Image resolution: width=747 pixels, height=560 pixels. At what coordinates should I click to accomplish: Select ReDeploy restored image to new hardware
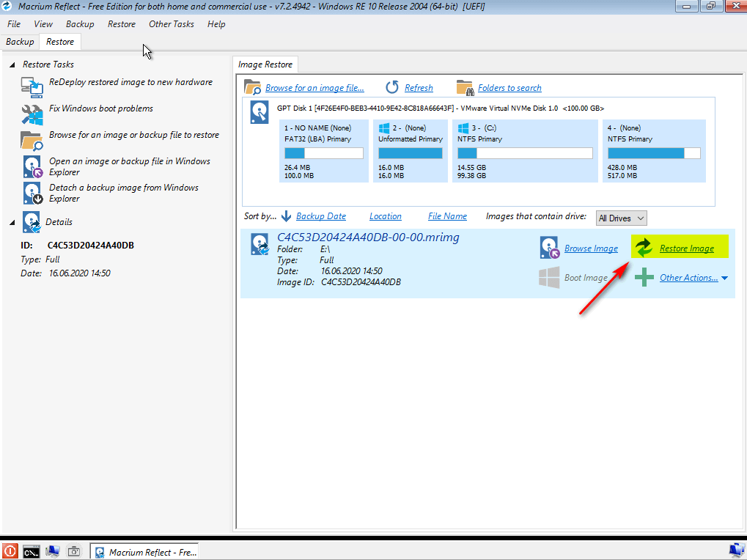[130, 82]
